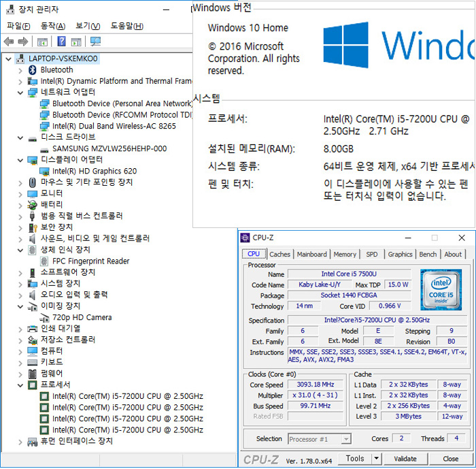Collapse the 디스크 드라이브 category
Viewport: 476px width, 469px height.
(20, 138)
